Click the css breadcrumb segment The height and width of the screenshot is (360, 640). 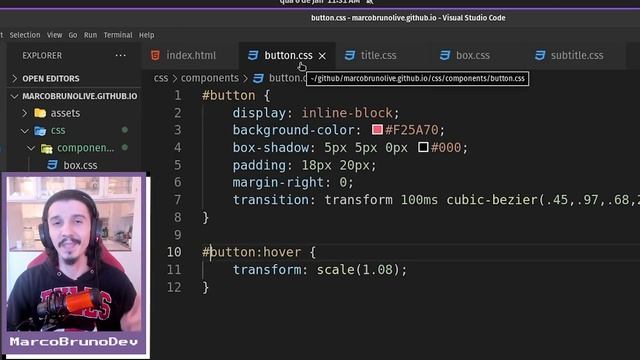click(161, 78)
